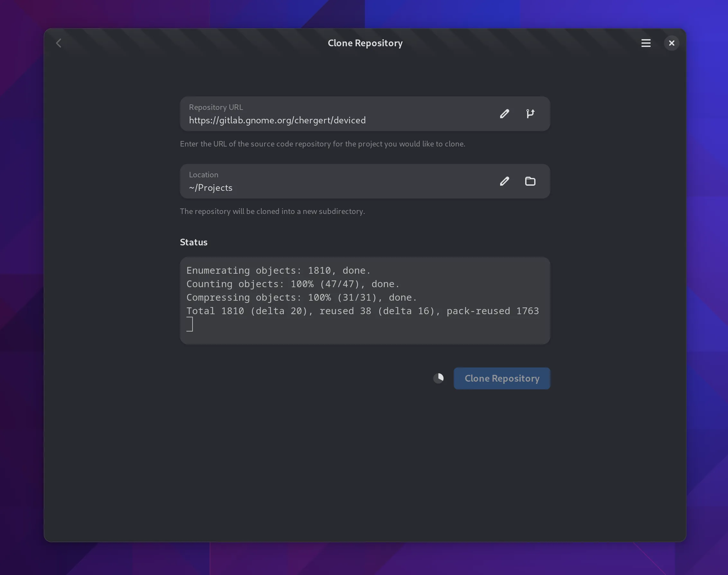Click the Status section heading
This screenshot has width=728, height=575.
(x=193, y=242)
